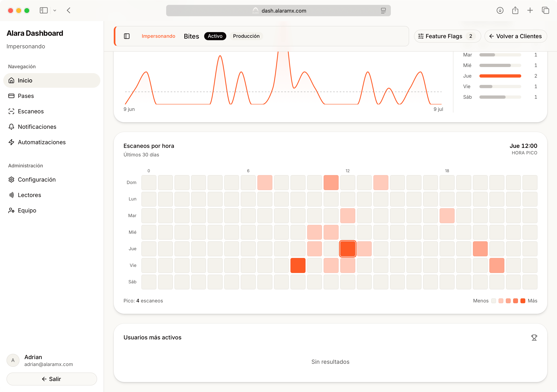The height and width of the screenshot is (392, 557).
Task: Open Escaneos in the navigation
Action: (x=52, y=111)
